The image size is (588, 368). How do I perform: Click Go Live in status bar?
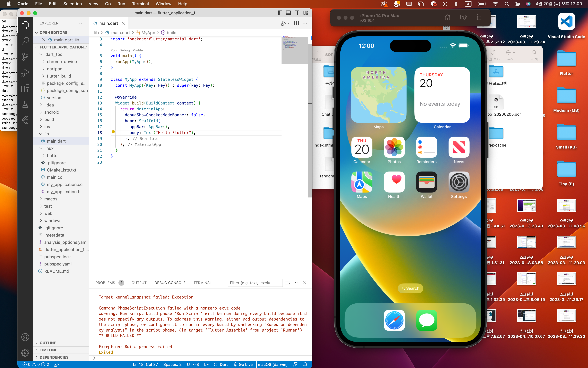[243, 364]
